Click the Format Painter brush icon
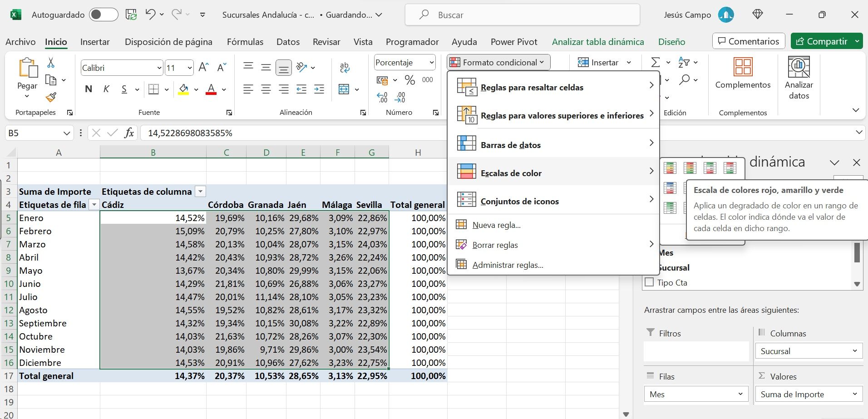This screenshot has height=419, width=868. [x=51, y=97]
